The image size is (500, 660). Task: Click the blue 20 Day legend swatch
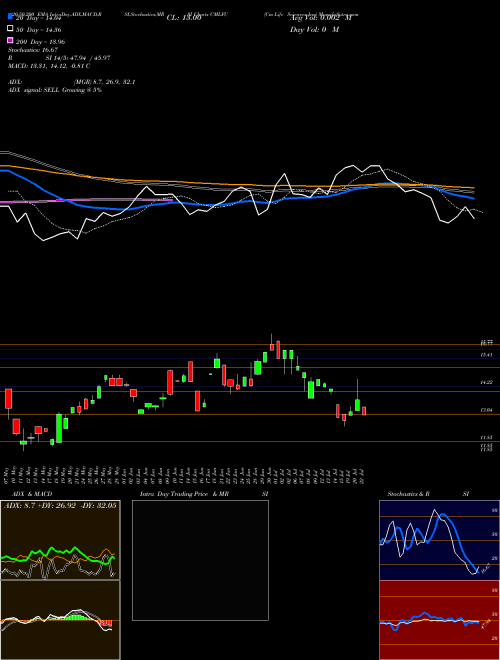(x=10, y=16)
